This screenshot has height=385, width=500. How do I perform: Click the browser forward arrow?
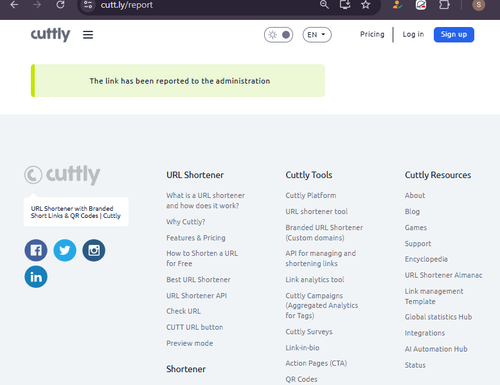[x=37, y=5]
